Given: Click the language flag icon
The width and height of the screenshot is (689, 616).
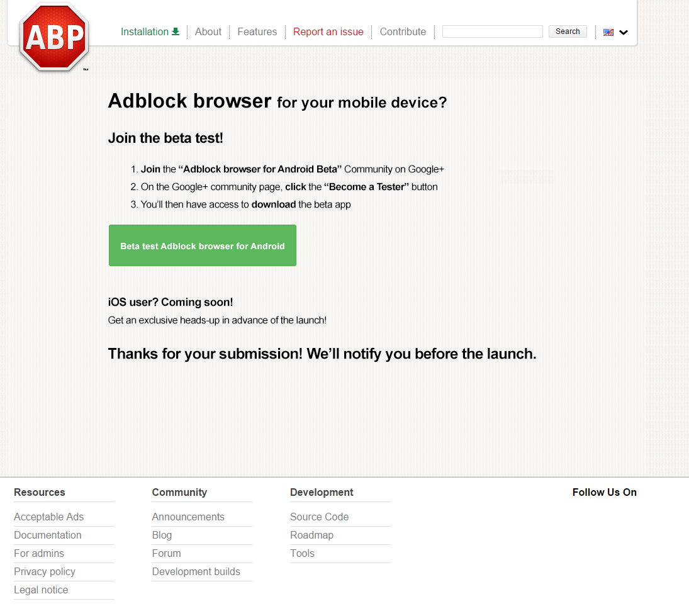Looking at the screenshot, I should pyautogui.click(x=608, y=32).
